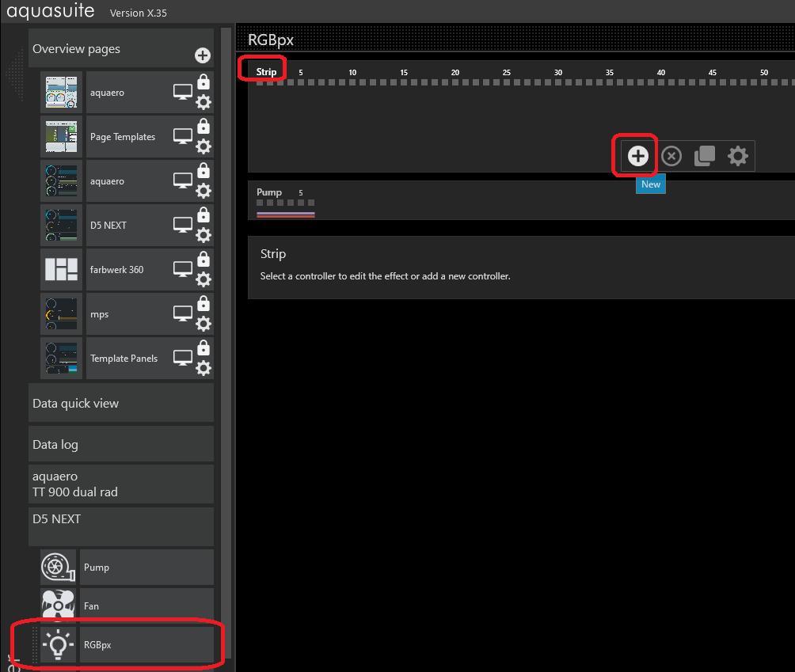795x672 pixels.
Task: Open settings gear for mps page
Action: [x=204, y=324]
